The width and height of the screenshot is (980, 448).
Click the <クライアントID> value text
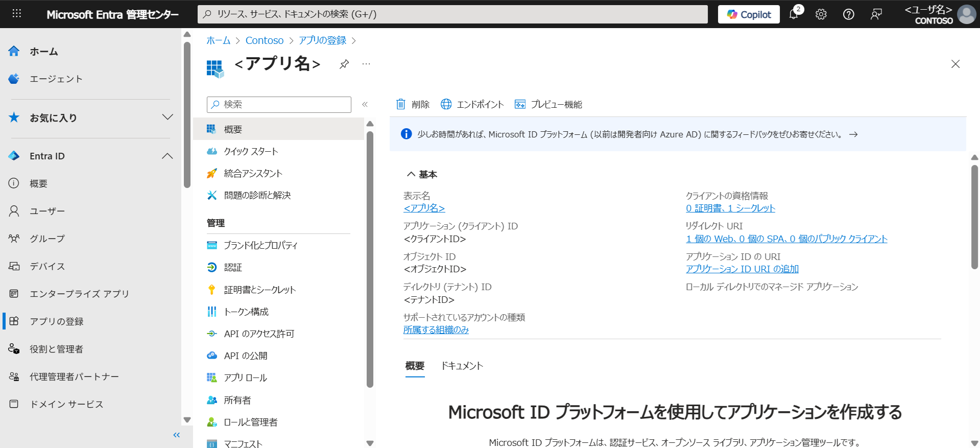pos(435,239)
